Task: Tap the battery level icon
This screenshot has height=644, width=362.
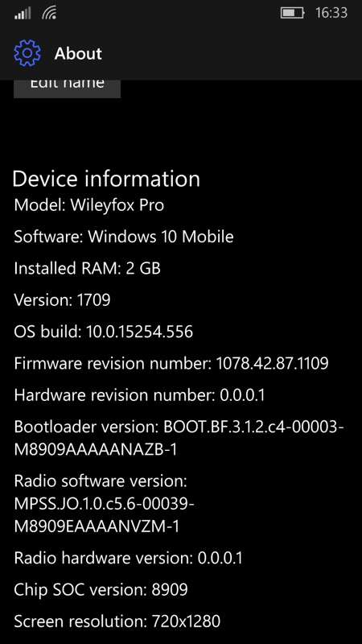Action: pos(292,13)
